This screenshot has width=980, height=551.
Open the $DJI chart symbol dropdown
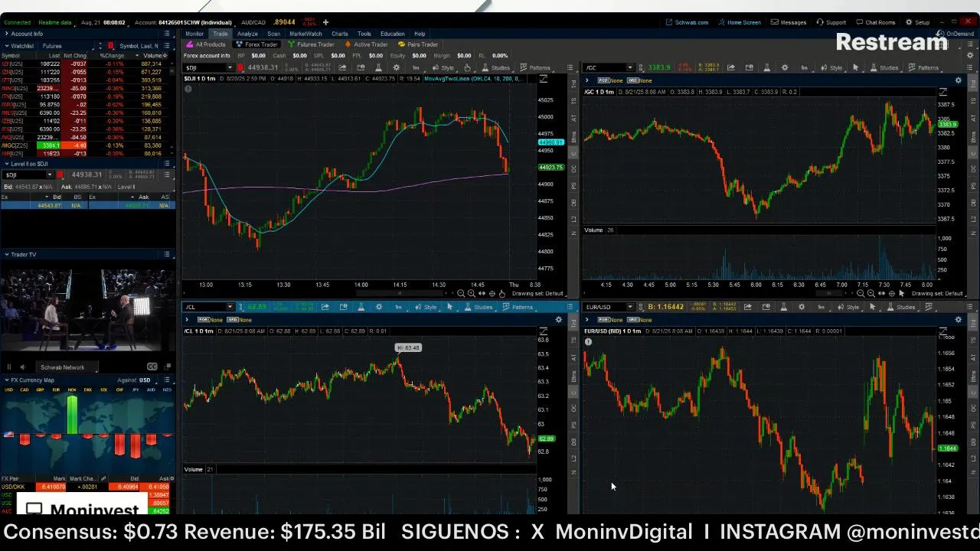pos(230,67)
